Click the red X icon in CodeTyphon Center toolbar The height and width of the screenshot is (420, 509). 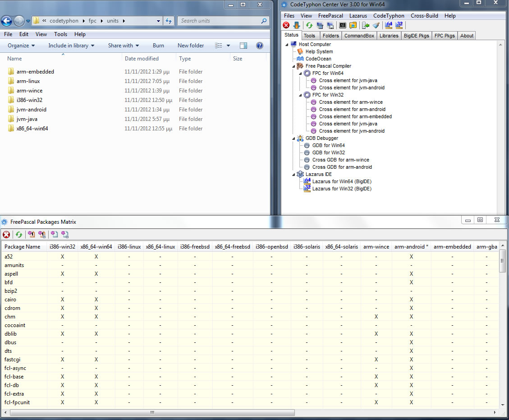coord(286,25)
